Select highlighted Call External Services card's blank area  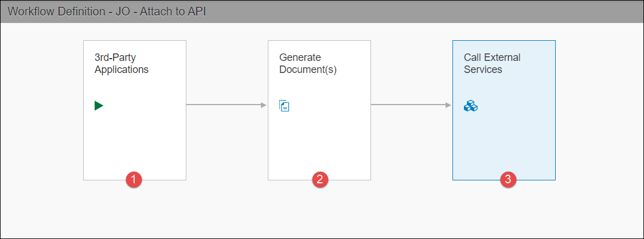(504, 144)
